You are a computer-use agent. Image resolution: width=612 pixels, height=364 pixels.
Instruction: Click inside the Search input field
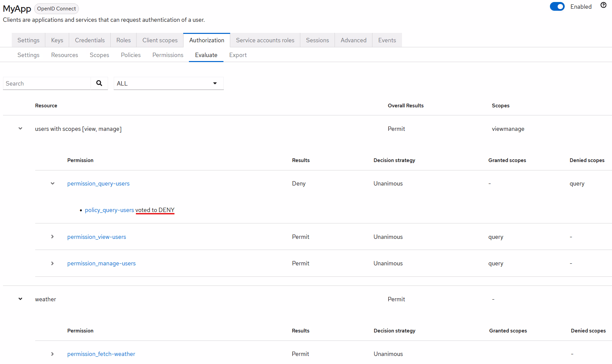tap(47, 83)
